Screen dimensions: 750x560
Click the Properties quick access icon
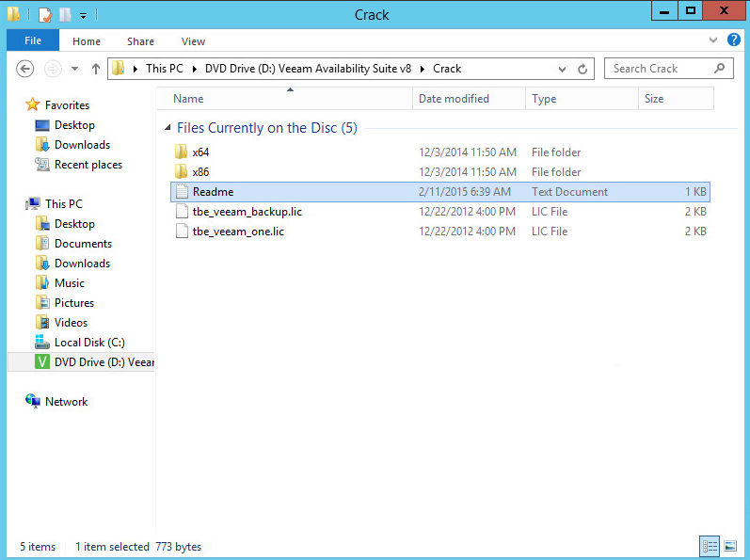point(45,14)
